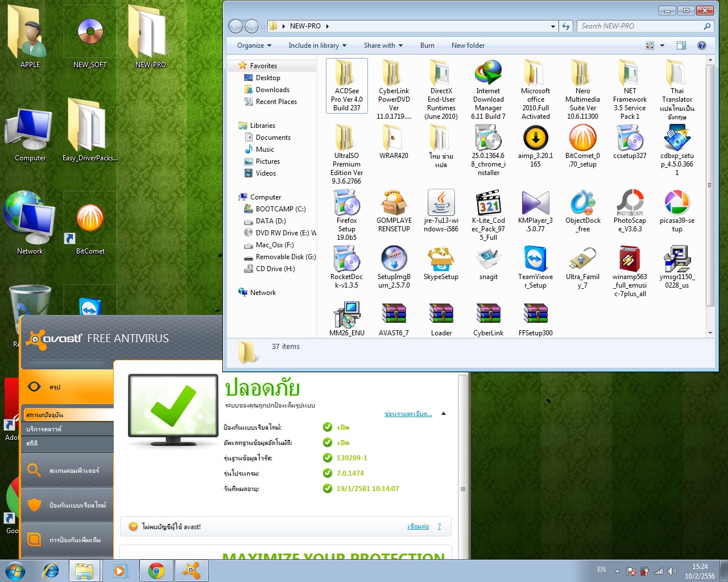Open the UltraISO Premium Edition folder
Viewport: 728px width, 582px height.
(x=347, y=155)
